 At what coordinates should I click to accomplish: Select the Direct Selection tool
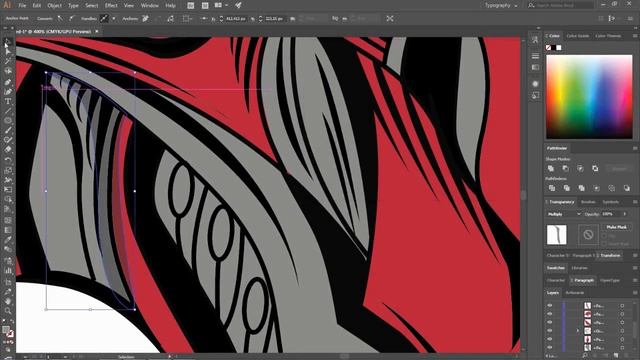[x=8, y=51]
